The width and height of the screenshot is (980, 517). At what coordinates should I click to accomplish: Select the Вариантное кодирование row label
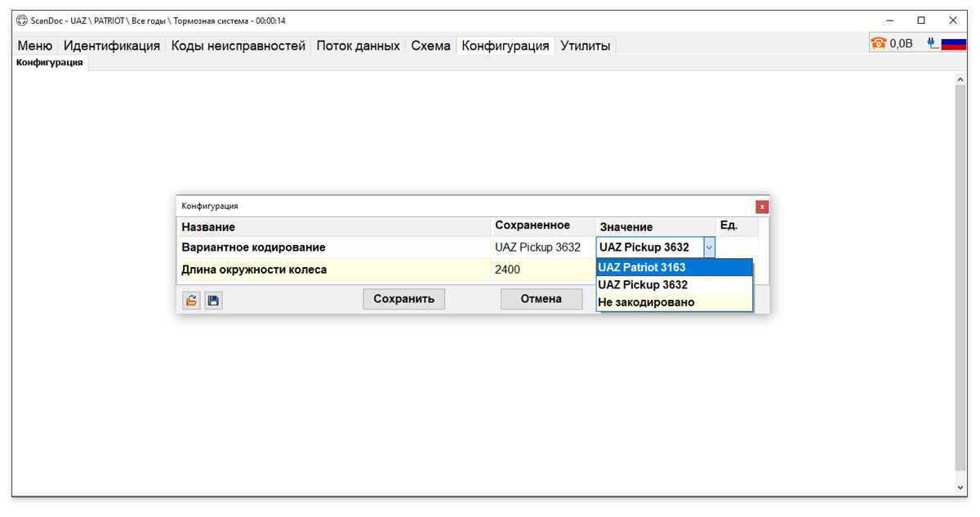(253, 247)
